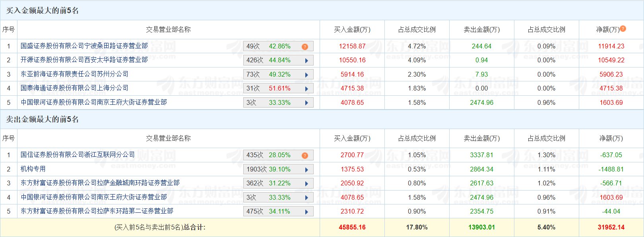This screenshot has width=644, height=237.
Task: Open the 开源证券西安太华路证券营业部 link
Action: pos(84,60)
